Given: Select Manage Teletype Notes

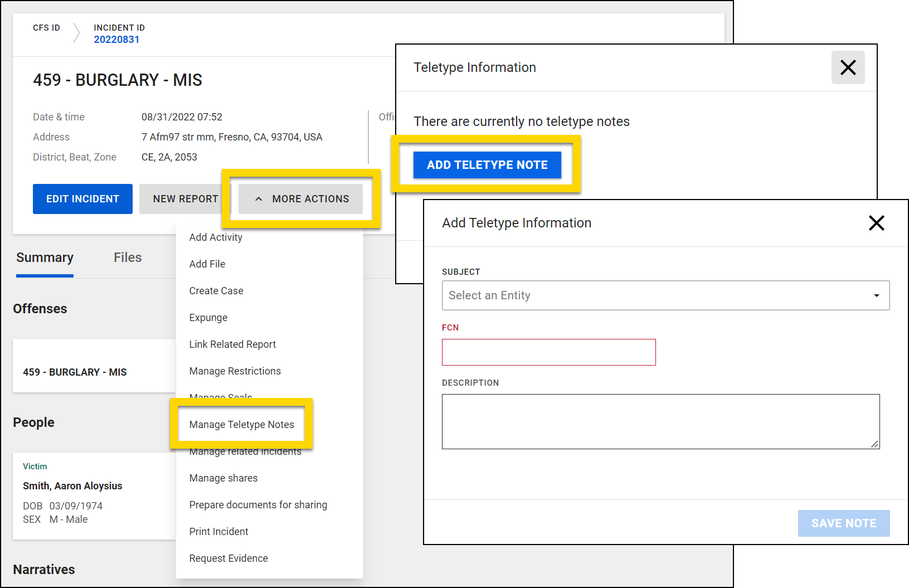Looking at the screenshot, I should tap(241, 425).
